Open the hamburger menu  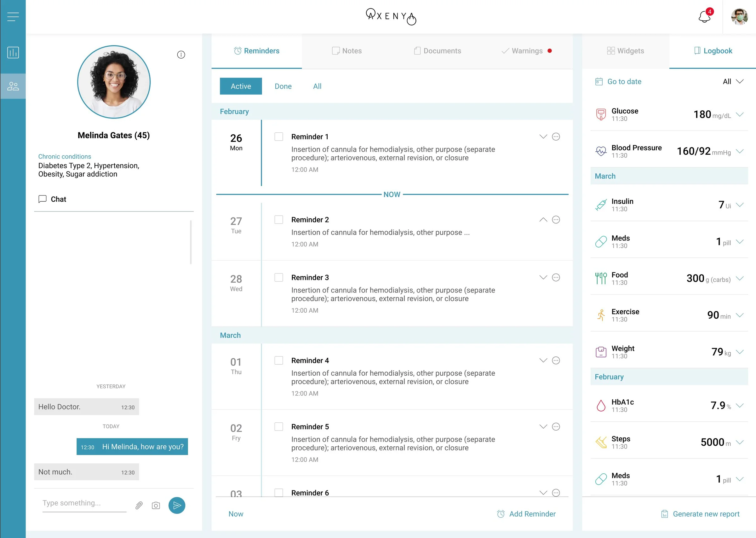[13, 17]
